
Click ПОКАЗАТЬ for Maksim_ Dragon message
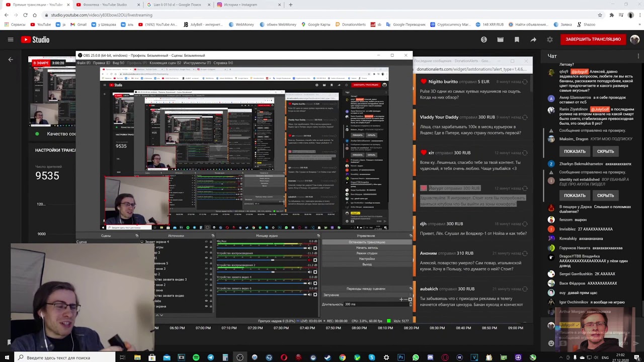[575, 151]
